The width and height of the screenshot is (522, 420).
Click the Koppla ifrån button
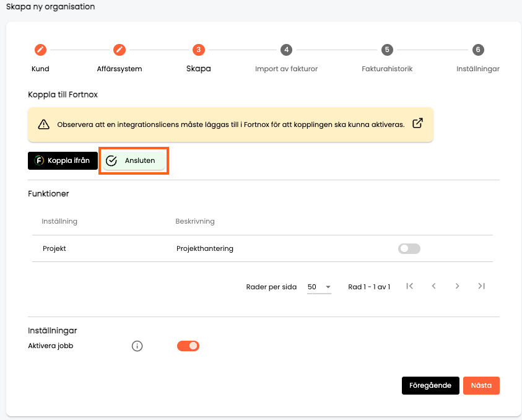[63, 161]
